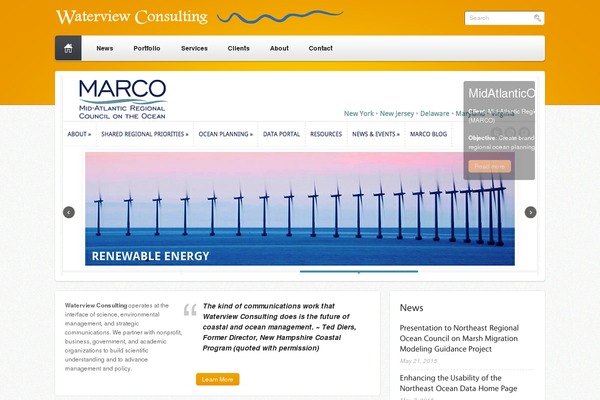Image resolution: width=600 pixels, height=400 pixels.
Task: Advance slider with right arrow
Action: coord(530,212)
